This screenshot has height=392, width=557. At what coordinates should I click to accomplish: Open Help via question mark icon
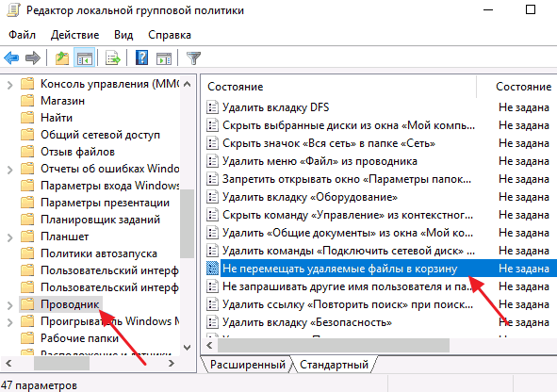141,57
